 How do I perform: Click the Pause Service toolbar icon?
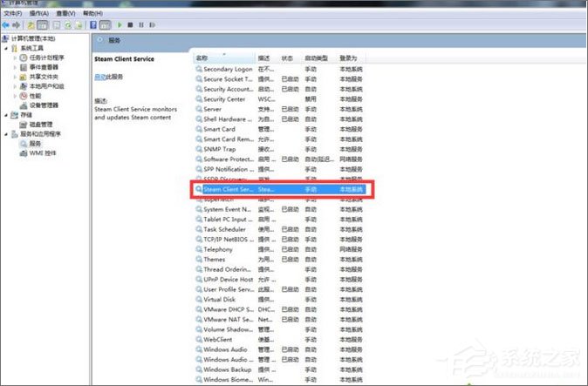[141, 25]
